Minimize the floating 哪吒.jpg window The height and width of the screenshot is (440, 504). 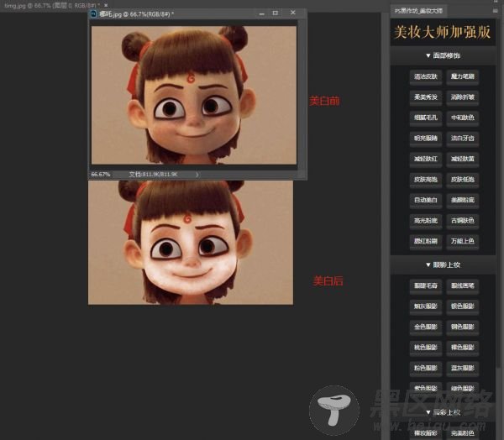click(x=261, y=13)
